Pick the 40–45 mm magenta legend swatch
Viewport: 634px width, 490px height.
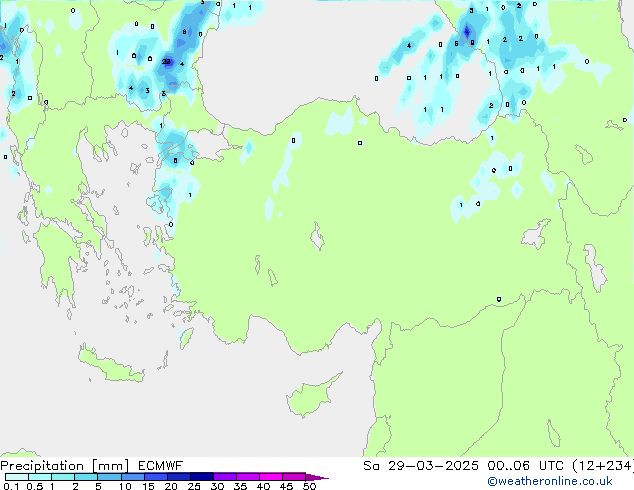(271, 477)
